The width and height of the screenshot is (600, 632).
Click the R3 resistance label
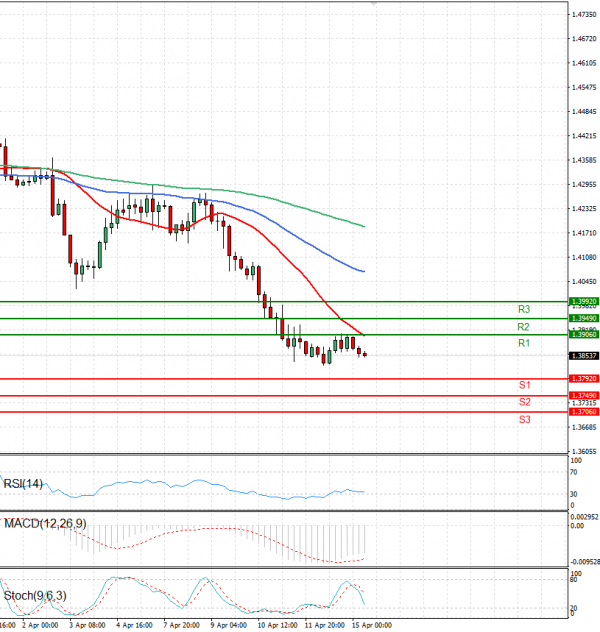click(523, 309)
